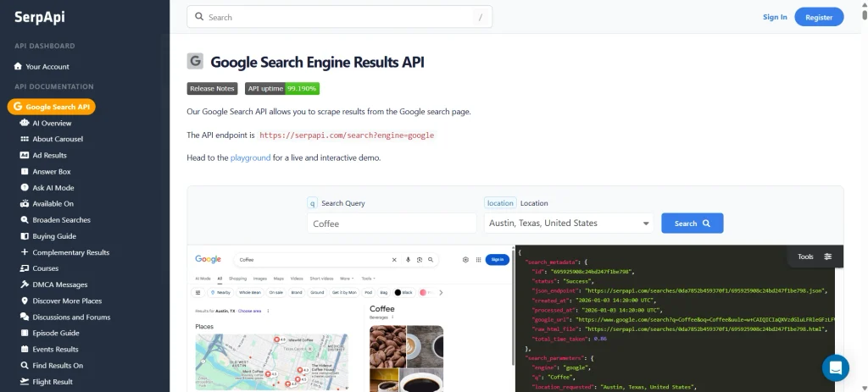The width and height of the screenshot is (868, 392).
Task: Show more filter chips with arrow
Action: tap(441, 292)
